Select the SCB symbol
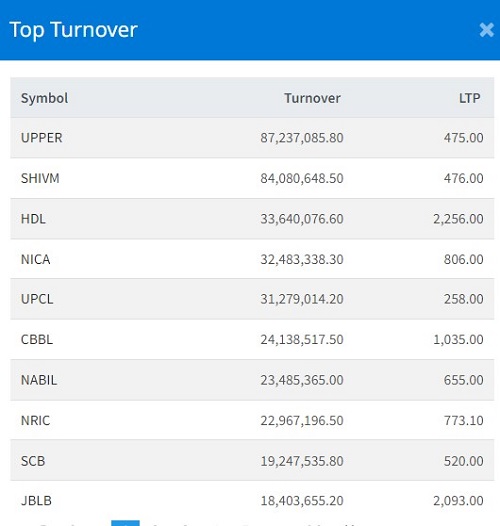 pos(33,461)
